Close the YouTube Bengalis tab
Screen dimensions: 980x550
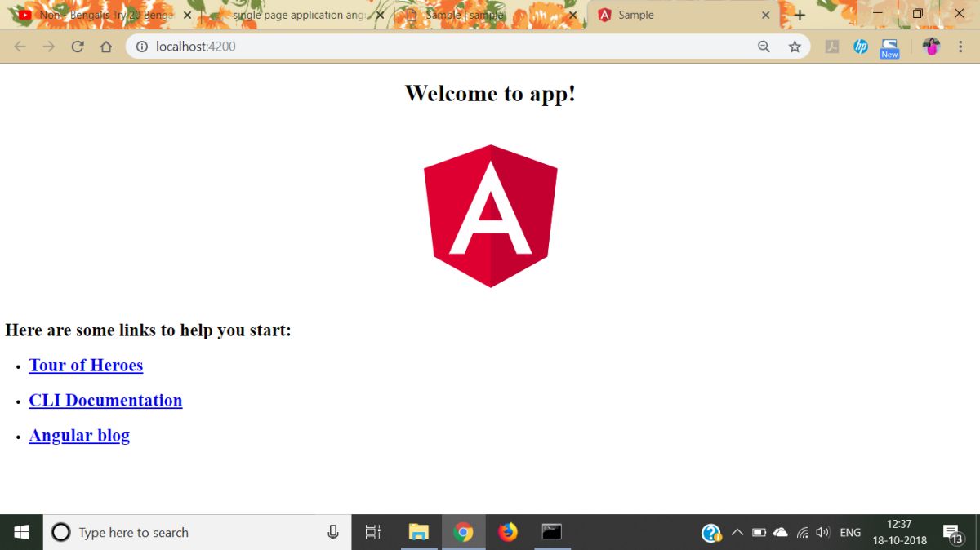(x=187, y=15)
